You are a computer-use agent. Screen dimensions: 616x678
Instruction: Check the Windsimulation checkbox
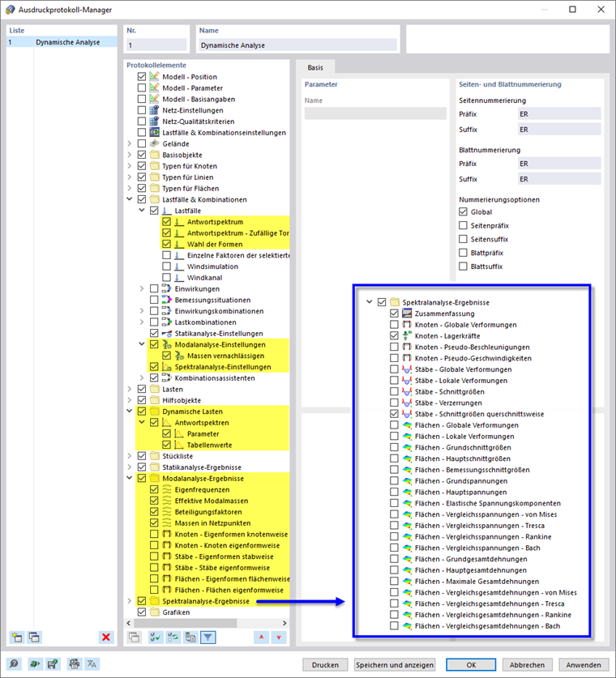click(x=166, y=267)
